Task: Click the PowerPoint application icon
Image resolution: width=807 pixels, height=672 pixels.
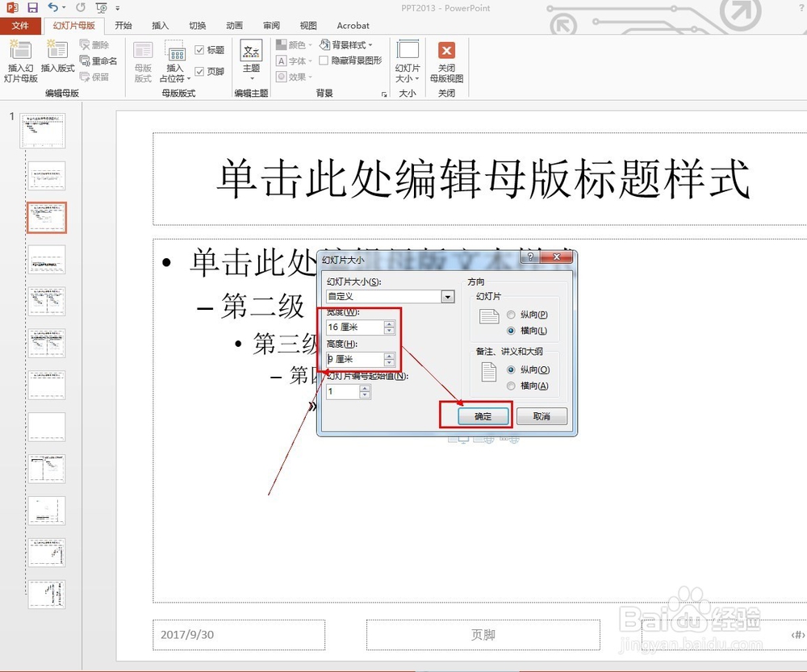Action: (x=12, y=8)
